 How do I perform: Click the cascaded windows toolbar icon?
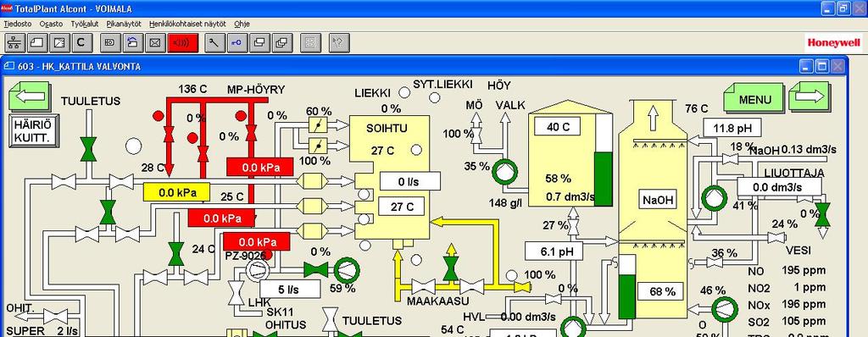[281, 42]
